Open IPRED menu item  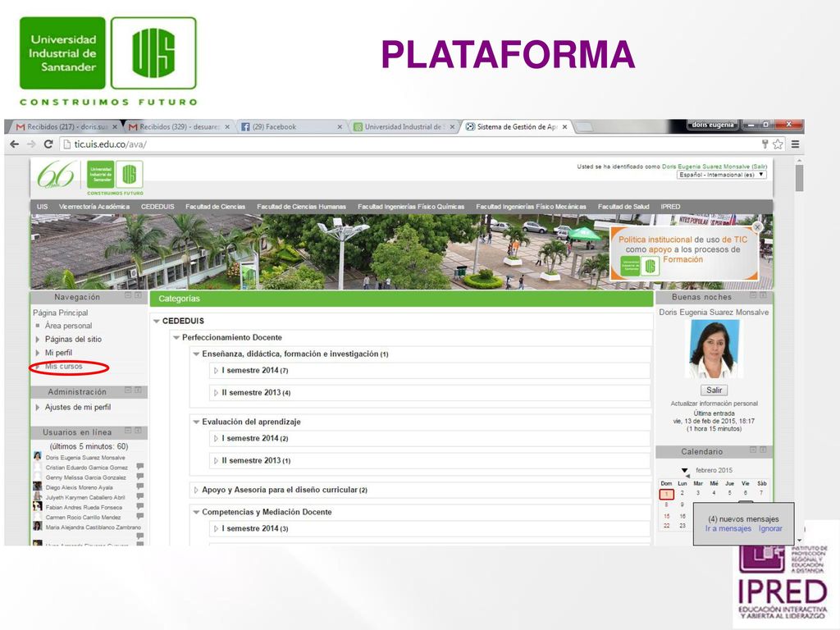[x=670, y=206]
